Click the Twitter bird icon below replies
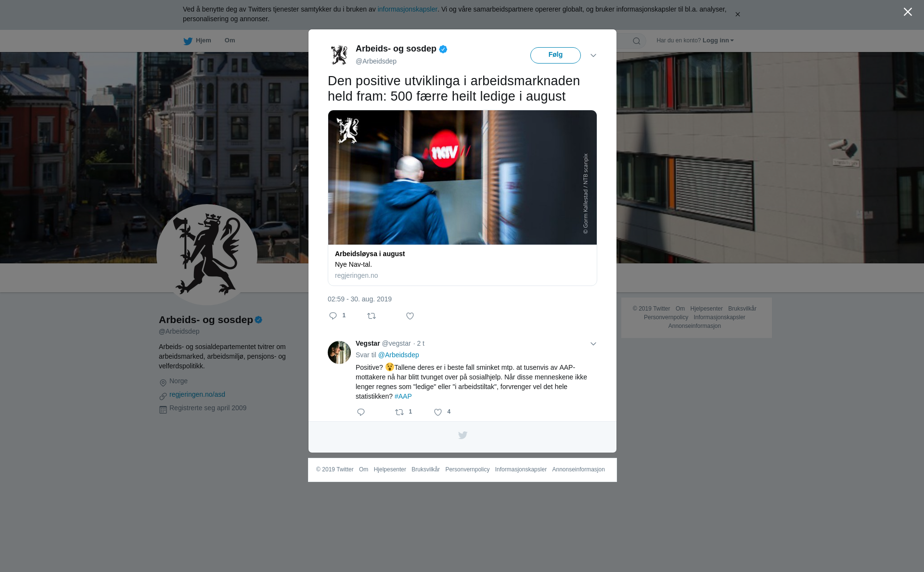924x572 pixels. click(x=462, y=435)
